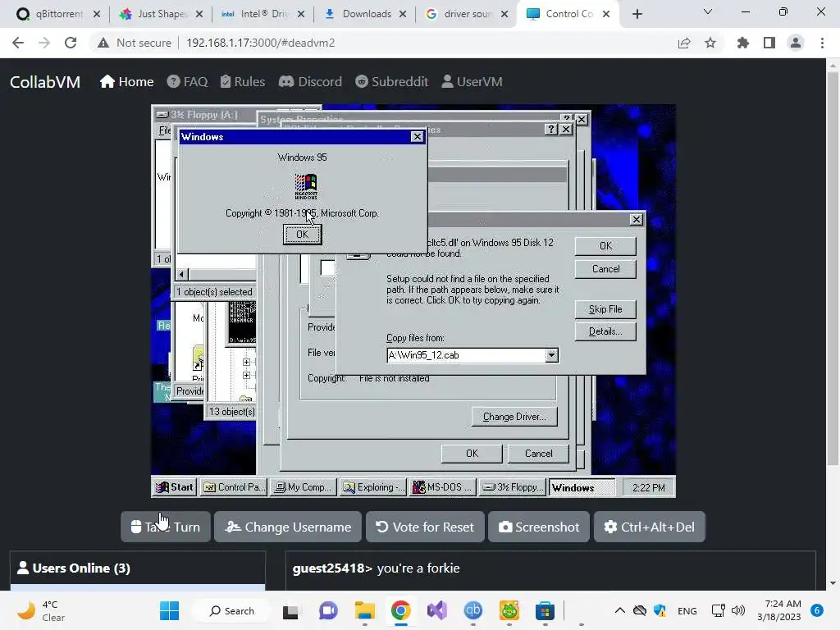Share this page icon
Image resolution: width=840 pixels, height=630 pixels.
pyautogui.click(x=684, y=43)
